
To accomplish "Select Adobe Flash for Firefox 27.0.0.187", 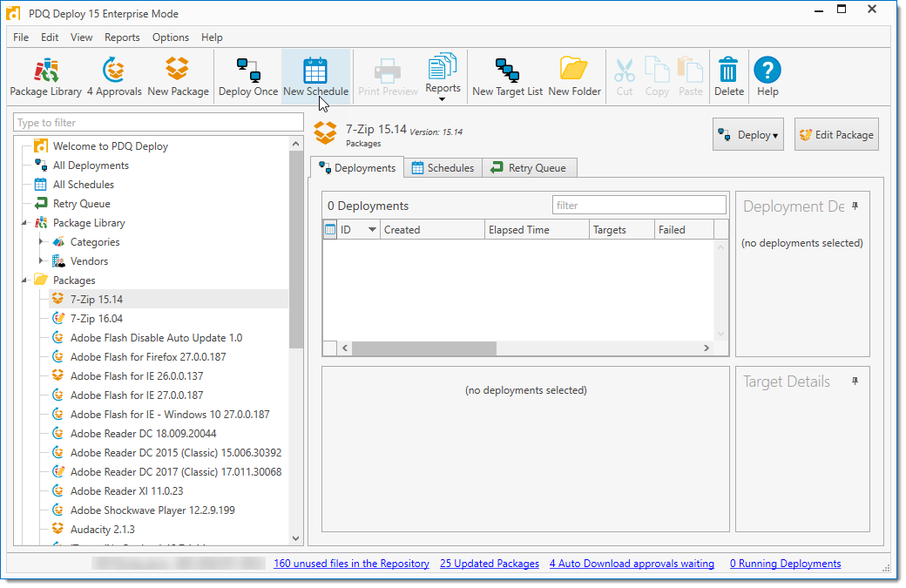I will (148, 356).
